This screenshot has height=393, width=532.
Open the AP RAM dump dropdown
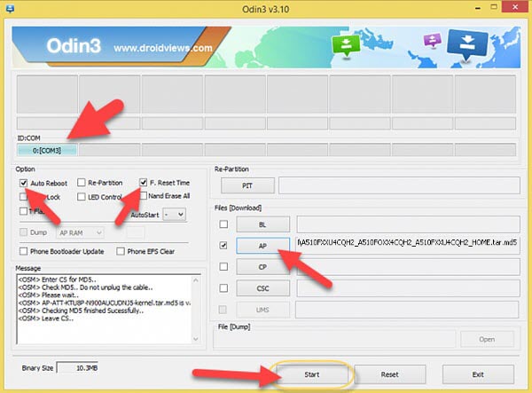click(x=81, y=232)
